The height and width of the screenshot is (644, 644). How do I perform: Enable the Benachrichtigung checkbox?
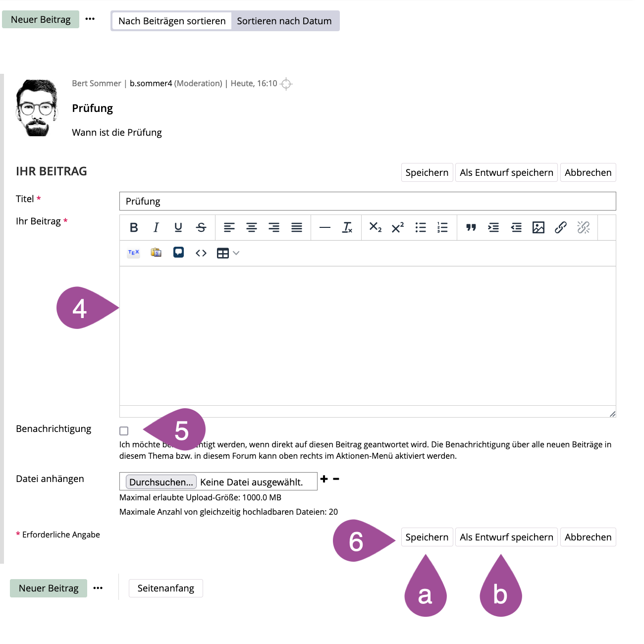click(x=124, y=431)
